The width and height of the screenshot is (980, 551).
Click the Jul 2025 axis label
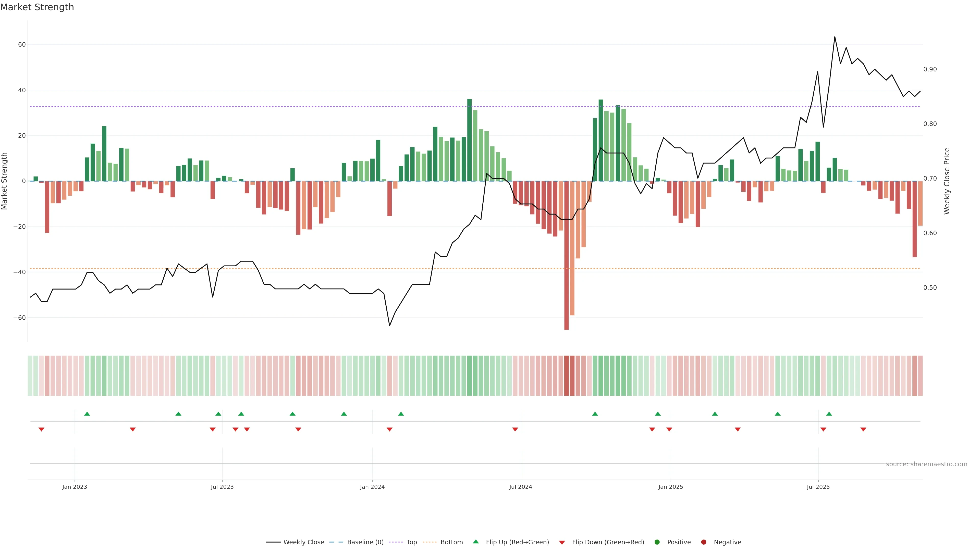818,487
